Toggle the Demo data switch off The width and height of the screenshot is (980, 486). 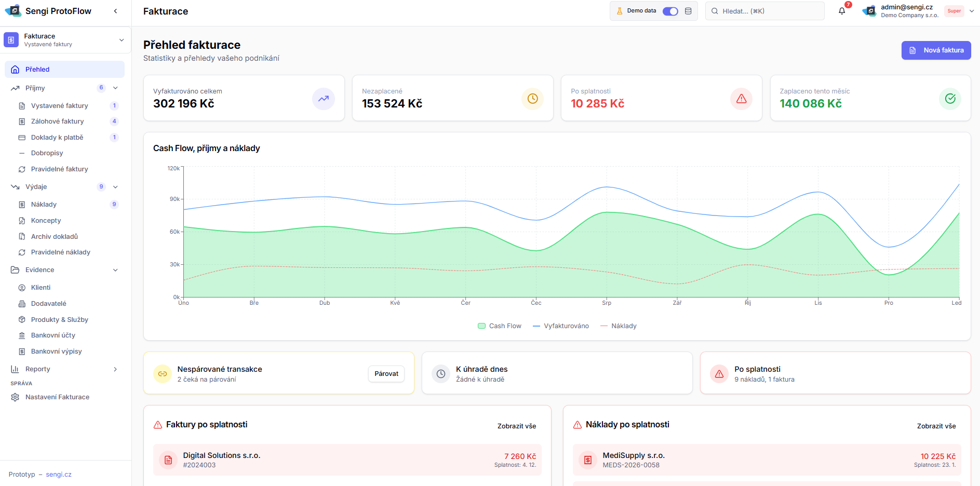[x=670, y=11]
